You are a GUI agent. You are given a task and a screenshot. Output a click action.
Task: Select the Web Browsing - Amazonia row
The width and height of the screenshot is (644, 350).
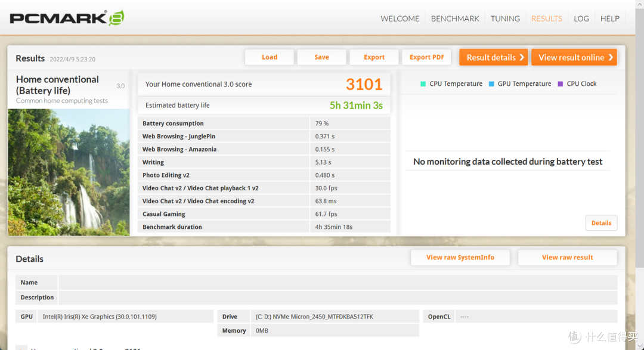tap(264, 149)
